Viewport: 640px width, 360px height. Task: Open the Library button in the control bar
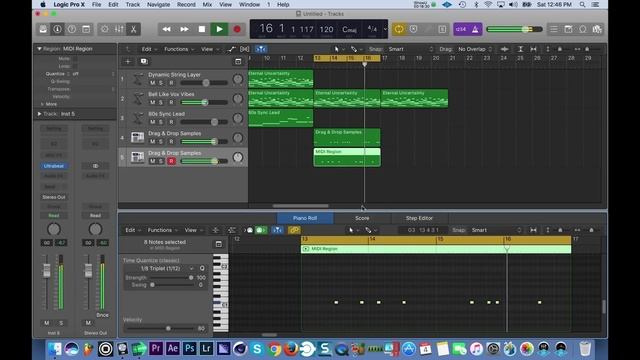tap(43, 29)
